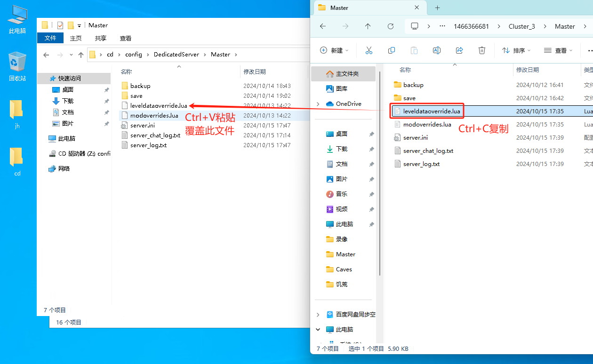Go up one directory level in right window
Screen dimensions: 593x364
pyautogui.click(x=368, y=26)
